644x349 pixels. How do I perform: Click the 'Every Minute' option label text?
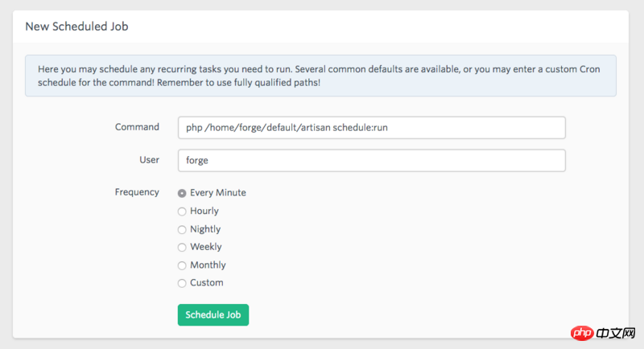218,193
